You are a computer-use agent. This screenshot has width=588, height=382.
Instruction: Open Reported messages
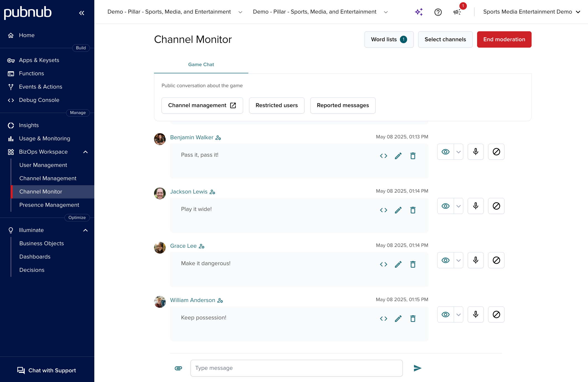343,105
